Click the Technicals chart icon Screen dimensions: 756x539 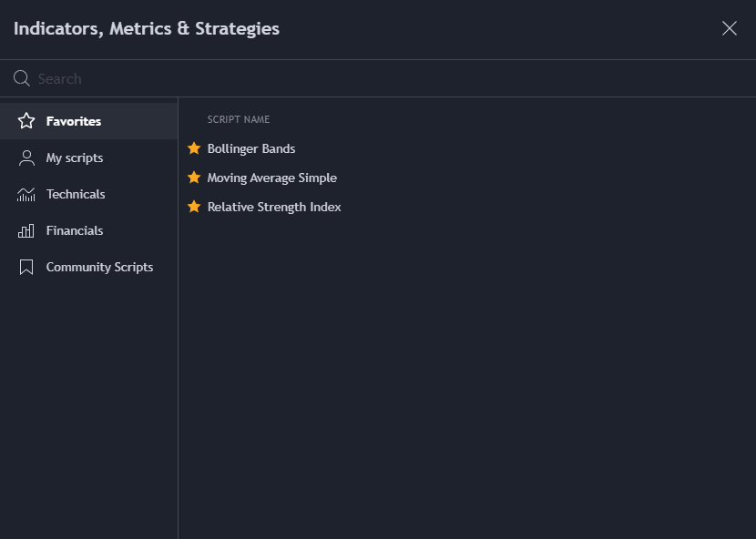point(26,194)
